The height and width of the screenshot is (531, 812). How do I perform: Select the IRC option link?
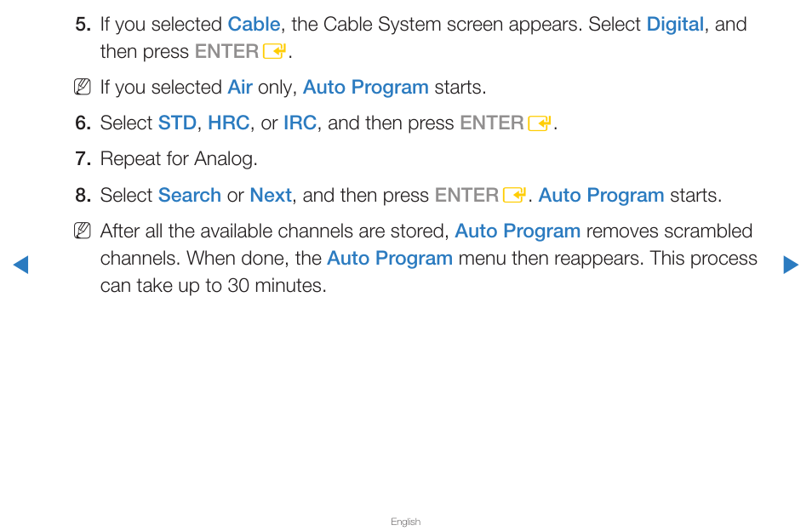pyautogui.click(x=300, y=123)
